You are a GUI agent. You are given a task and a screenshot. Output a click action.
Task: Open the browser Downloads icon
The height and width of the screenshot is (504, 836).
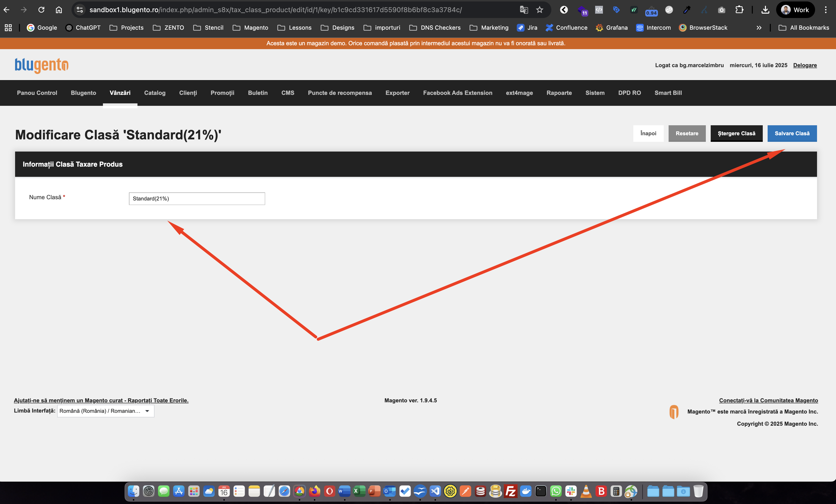765,10
